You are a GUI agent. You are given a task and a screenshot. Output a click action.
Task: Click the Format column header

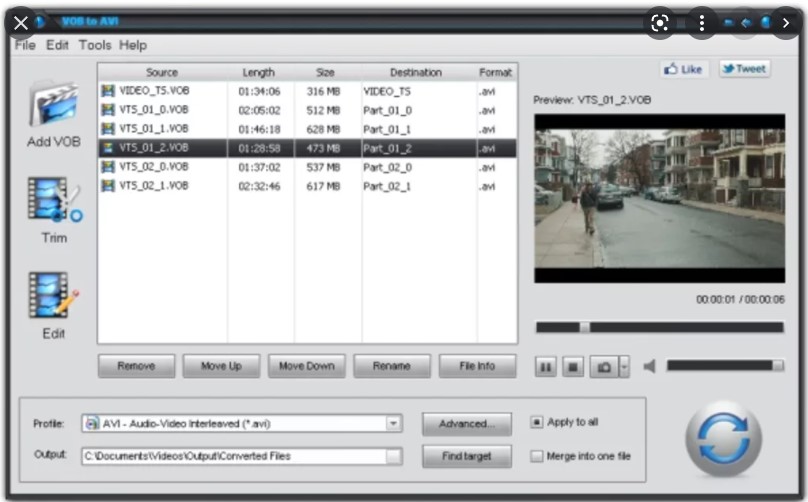pos(496,73)
